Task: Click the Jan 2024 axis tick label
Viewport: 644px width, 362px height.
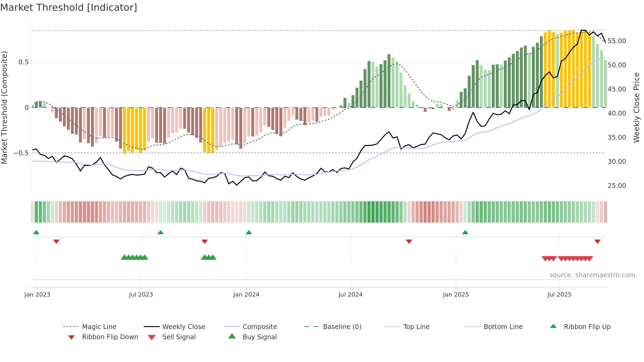Action: pos(246,294)
